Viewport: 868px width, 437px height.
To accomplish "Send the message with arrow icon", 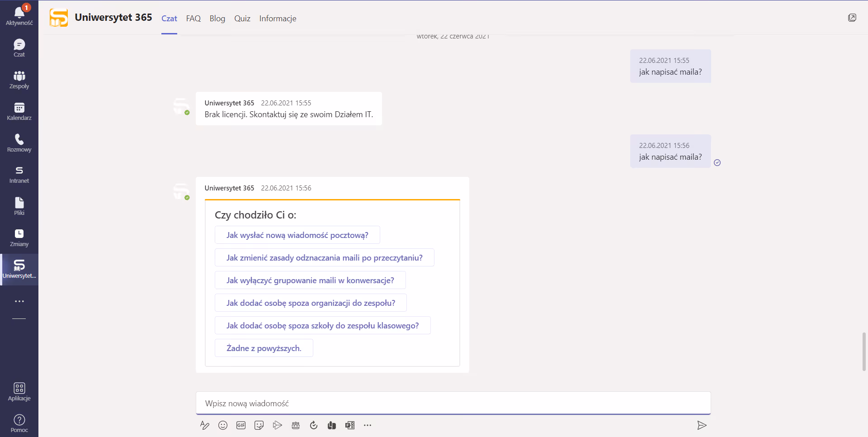I will [x=702, y=425].
